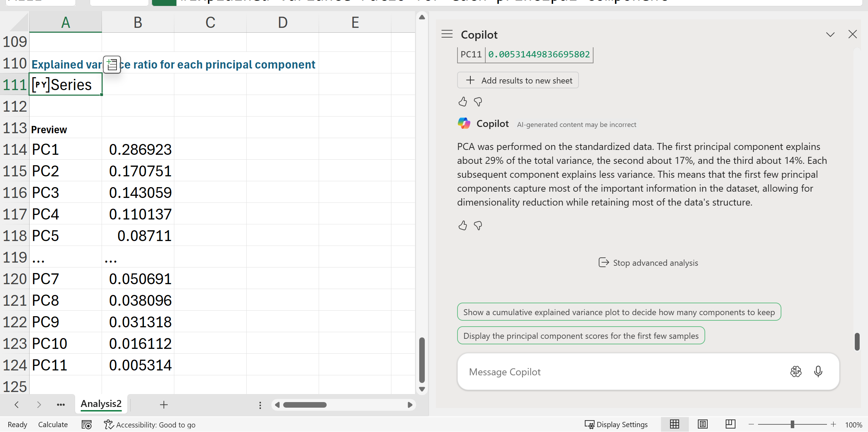Thumbs up the PCA explanation response
This screenshot has height=432, width=868.
coord(463,226)
